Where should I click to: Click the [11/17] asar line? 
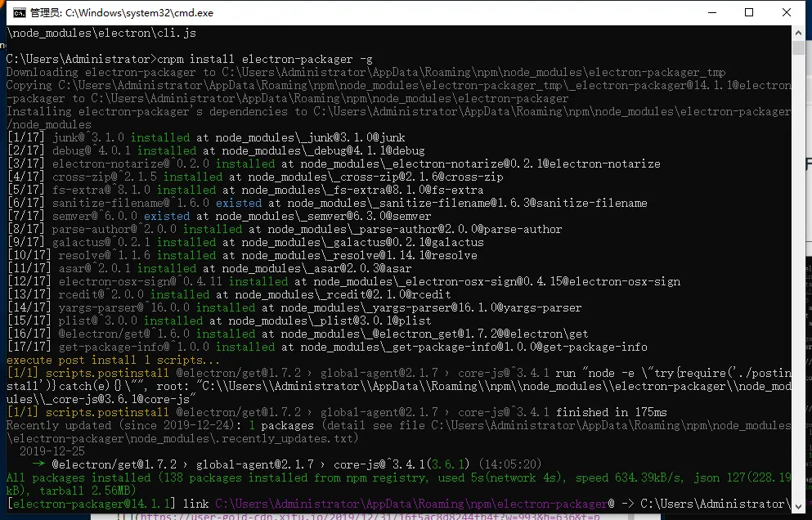[209, 268]
